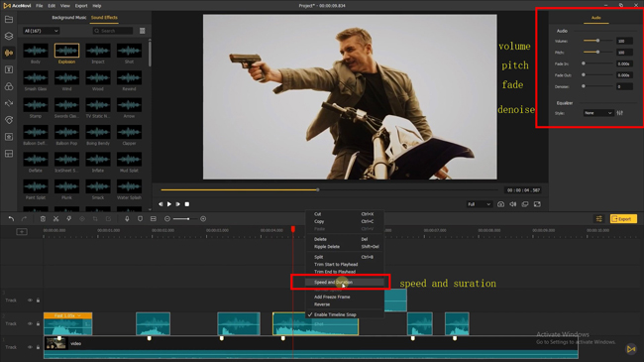Open the timeline settings icon beside Export

[599, 219]
